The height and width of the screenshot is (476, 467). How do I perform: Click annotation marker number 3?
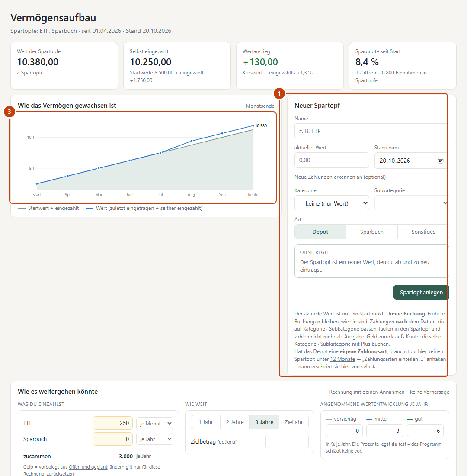pyautogui.click(x=10, y=112)
